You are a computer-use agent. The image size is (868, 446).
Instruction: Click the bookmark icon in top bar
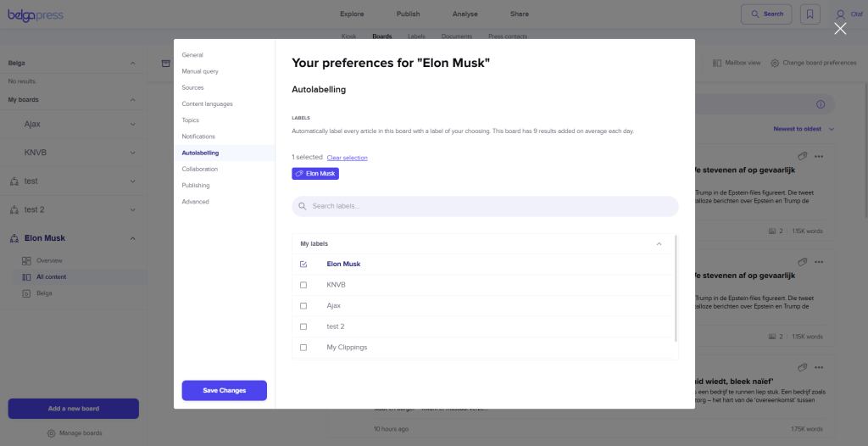point(810,14)
